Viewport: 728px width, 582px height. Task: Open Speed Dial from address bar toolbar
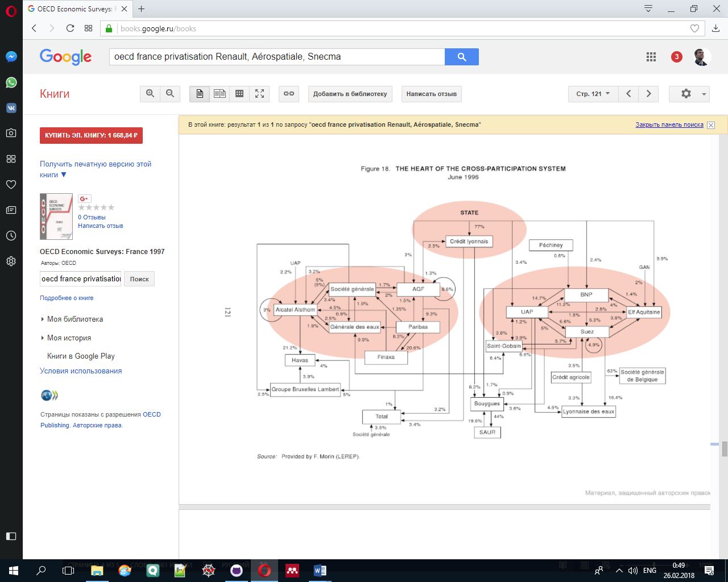click(88, 28)
